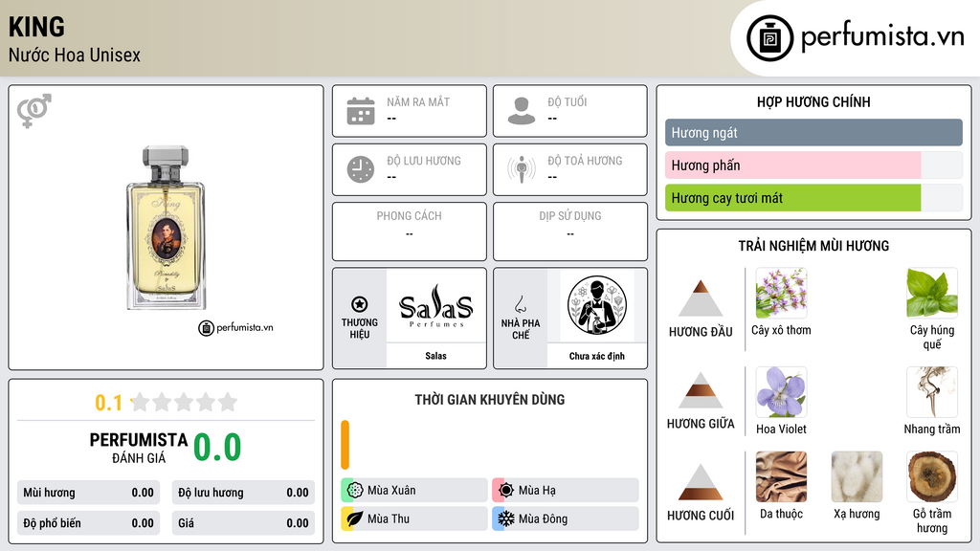Select the Hoa Violet note image
This screenshot has width=980, height=551.
click(781, 391)
